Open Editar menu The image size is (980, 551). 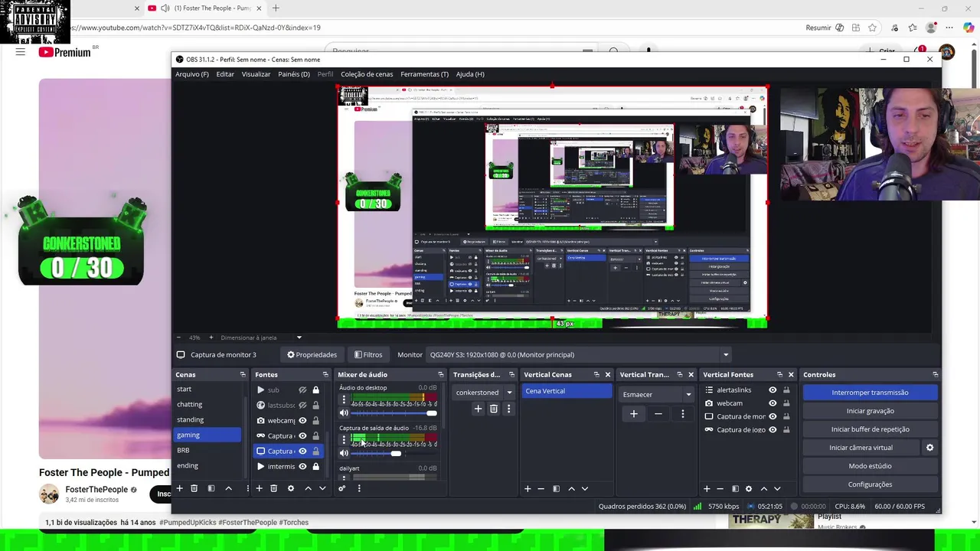click(225, 74)
